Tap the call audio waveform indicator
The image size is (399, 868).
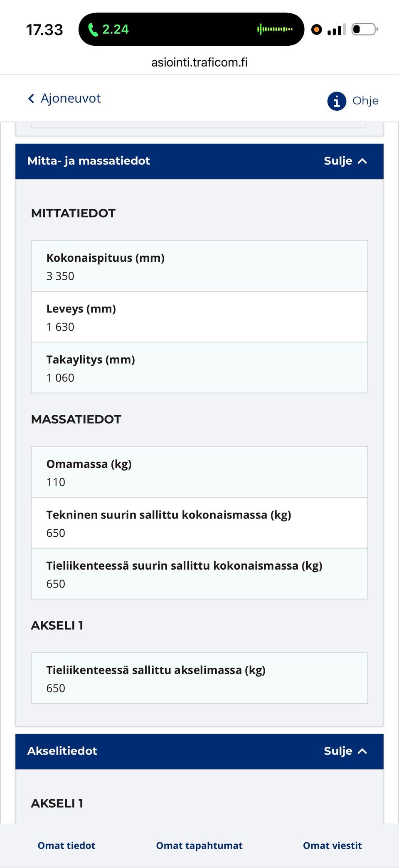point(275,29)
